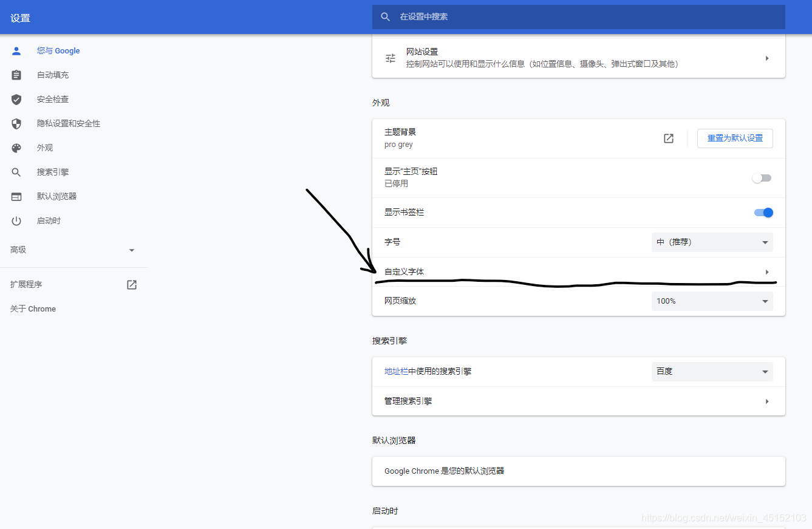This screenshot has height=529, width=812.
Task: Click the 启动时 section heading in main content
Action: coord(385,511)
